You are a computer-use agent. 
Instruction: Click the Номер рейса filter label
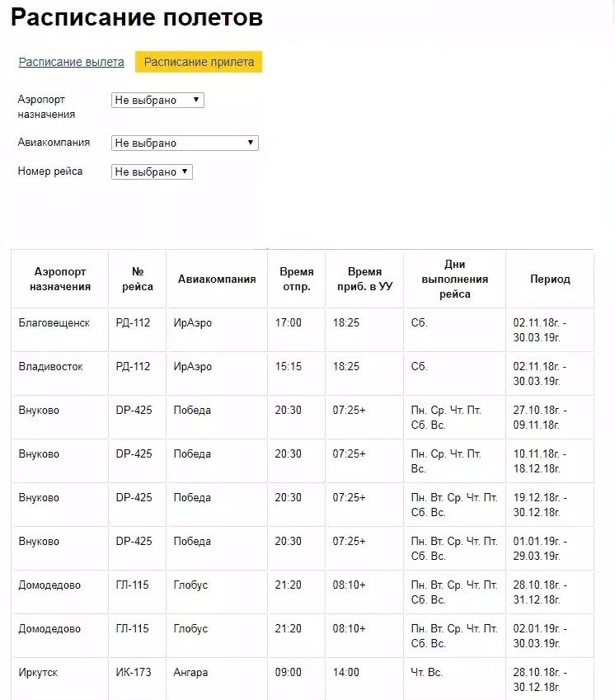(x=50, y=171)
